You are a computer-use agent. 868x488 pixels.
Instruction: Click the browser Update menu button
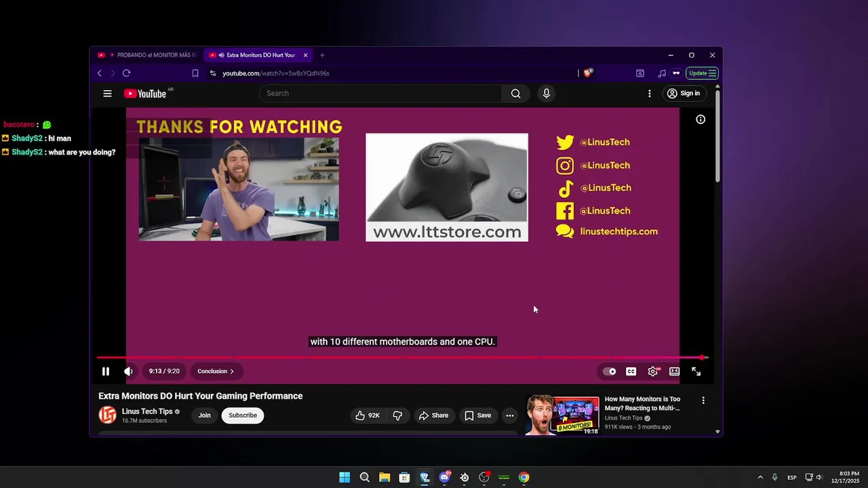pos(703,73)
